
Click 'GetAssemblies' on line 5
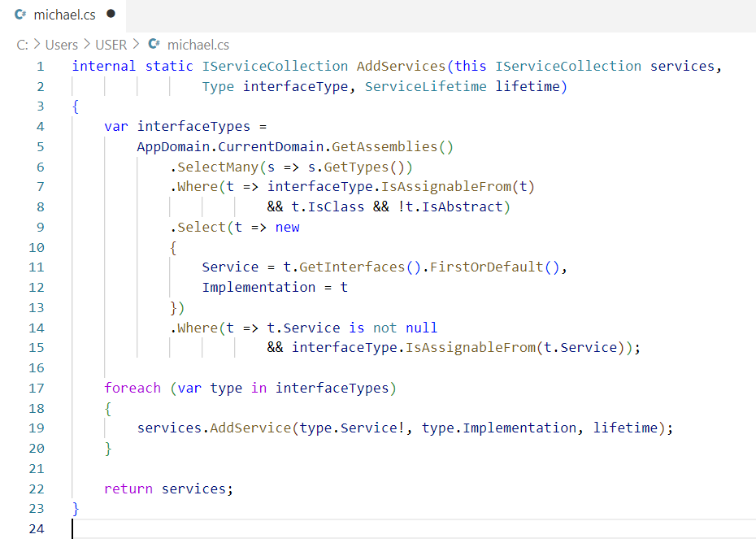click(x=385, y=146)
